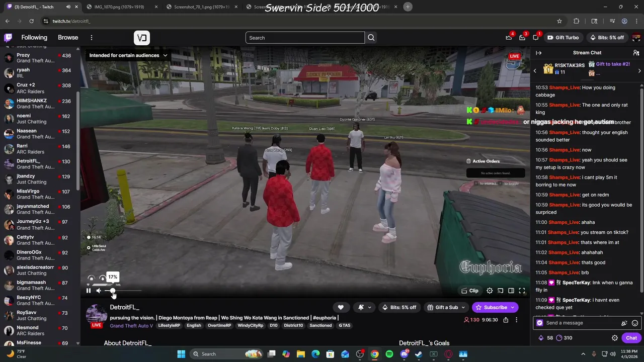
Task: Open HIIMSHANKZ channel in the sidebar
Action: [x=38, y=104]
